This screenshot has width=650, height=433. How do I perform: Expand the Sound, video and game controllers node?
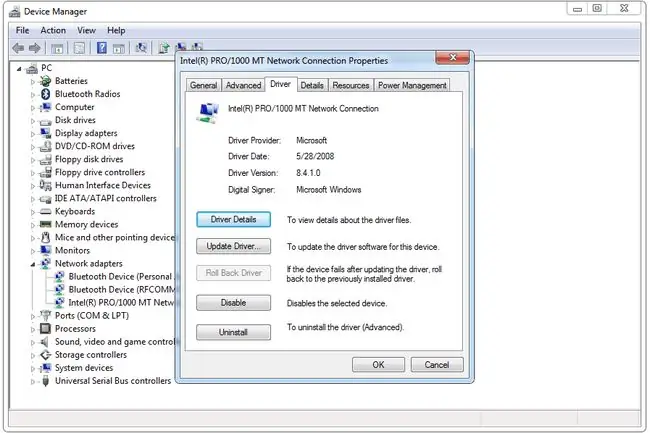click(x=33, y=343)
